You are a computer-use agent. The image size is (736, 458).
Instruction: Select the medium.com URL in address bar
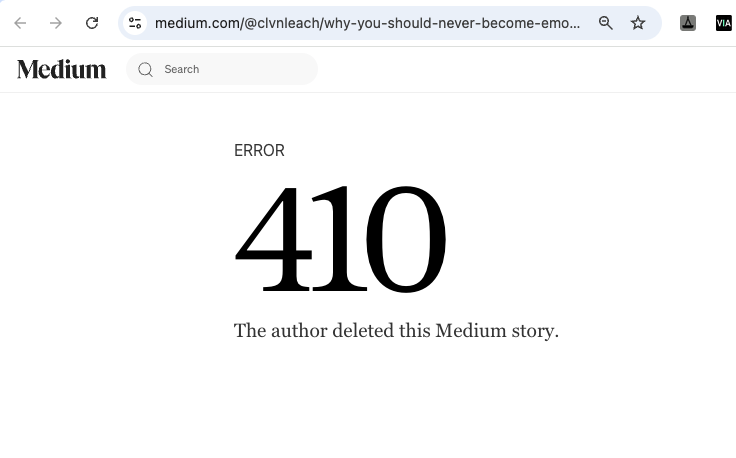coord(367,23)
